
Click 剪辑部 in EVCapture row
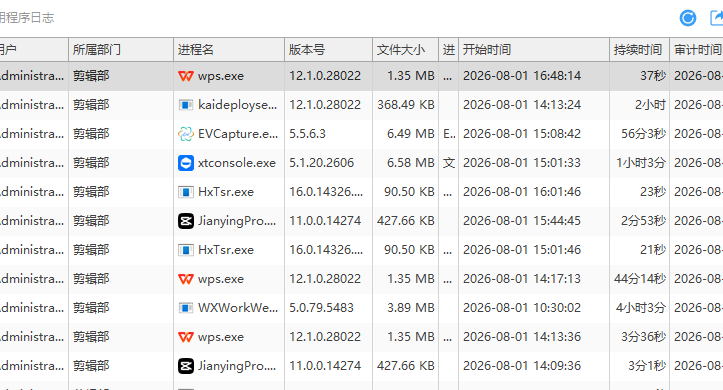[91, 134]
